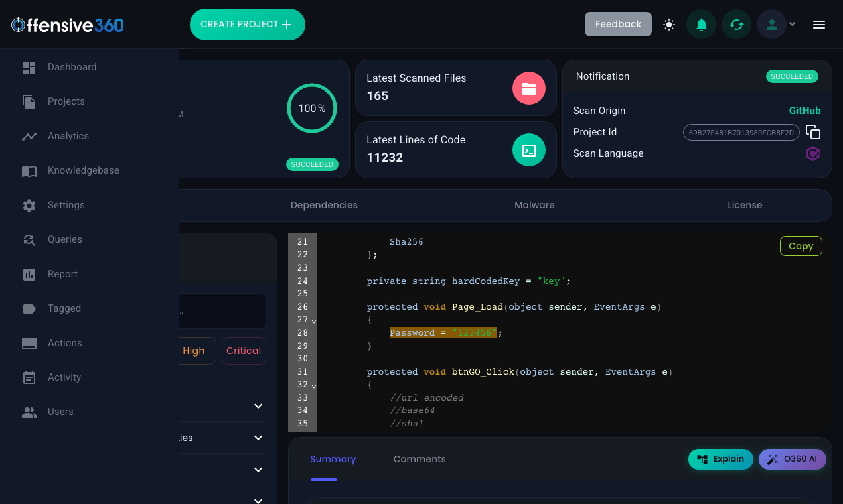
Task: Click highlighted Password line 28 code
Action: [x=443, y=333]
